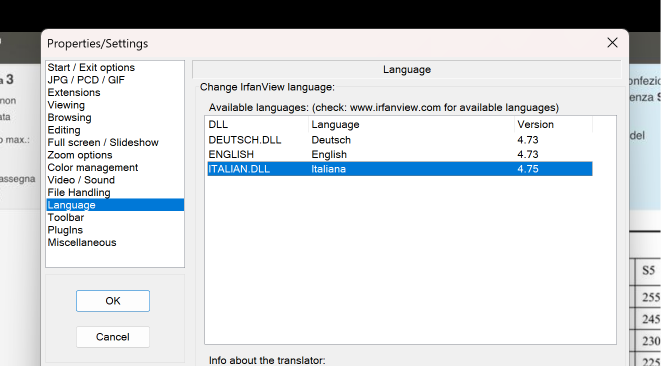Select DEUTSCH.DLL language row
This screenshot has width=661, height=366.
(400, 140)
